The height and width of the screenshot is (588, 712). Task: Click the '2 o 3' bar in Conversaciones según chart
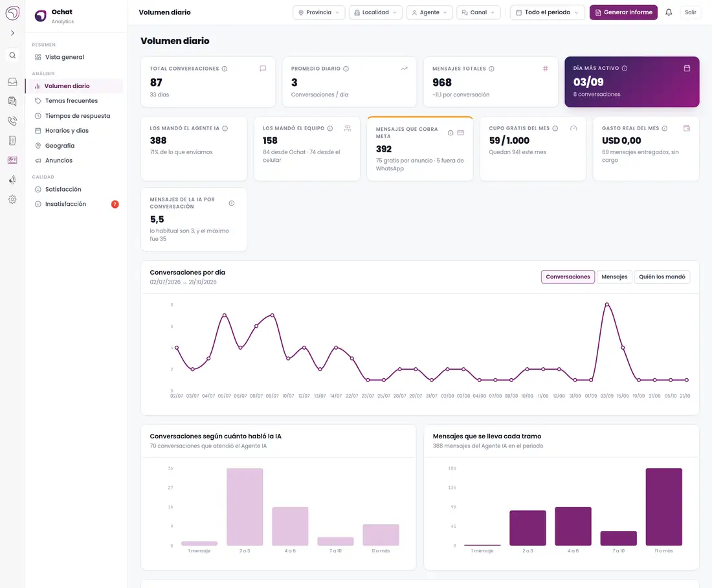click(x=245, y=506)
